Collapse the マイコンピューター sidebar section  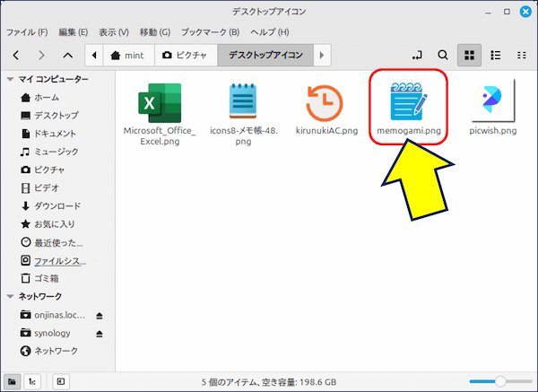10,80
